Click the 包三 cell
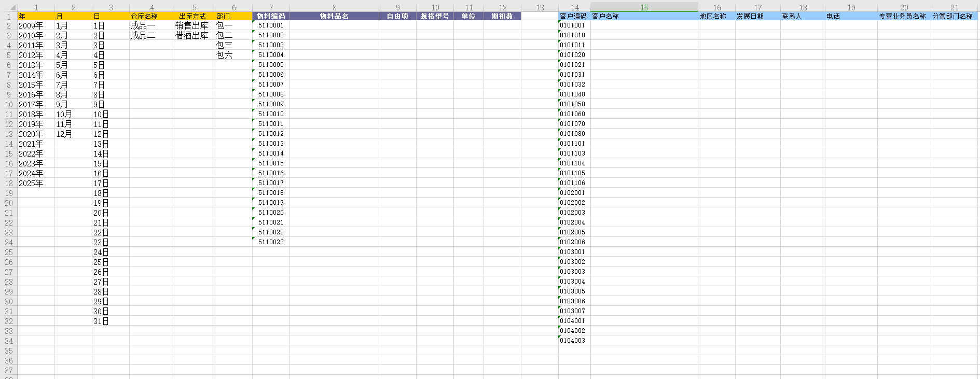The image size is (980, 379). (x=234, y=45)
